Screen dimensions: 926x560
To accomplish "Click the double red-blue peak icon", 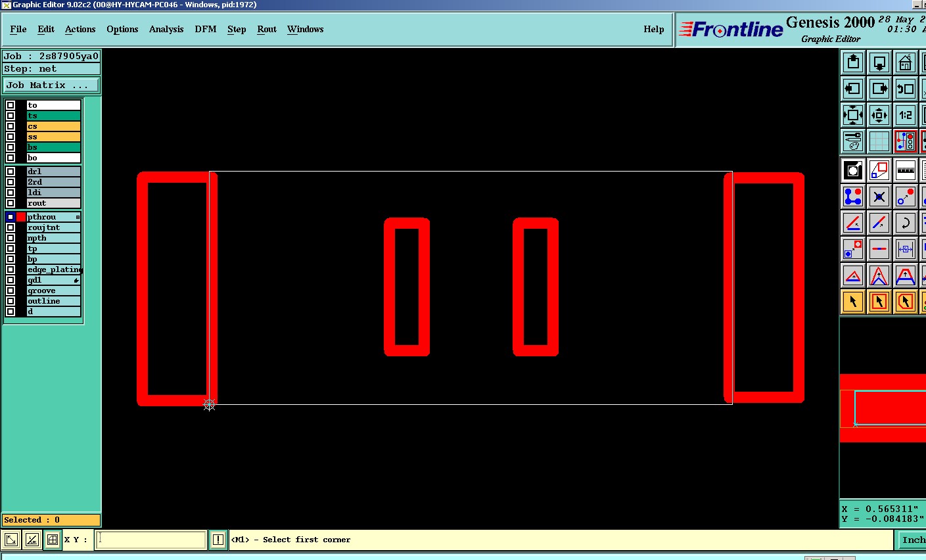I will pos(879,275).
